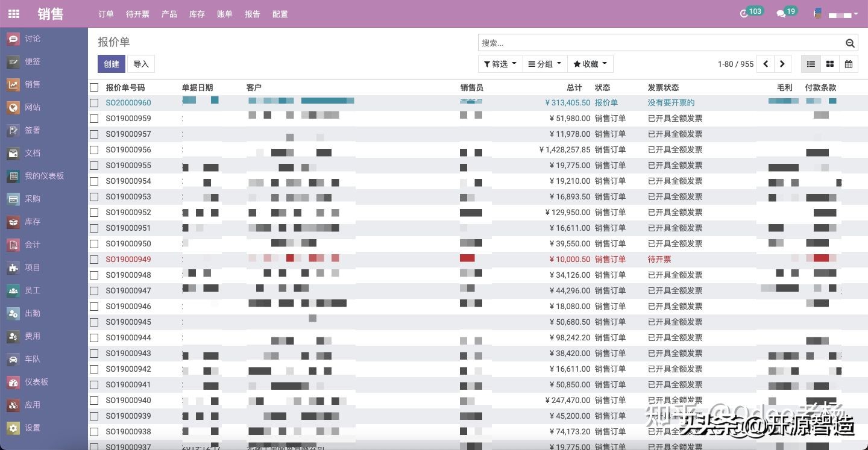Check the box for SO19000956

(x=94, y=150)
